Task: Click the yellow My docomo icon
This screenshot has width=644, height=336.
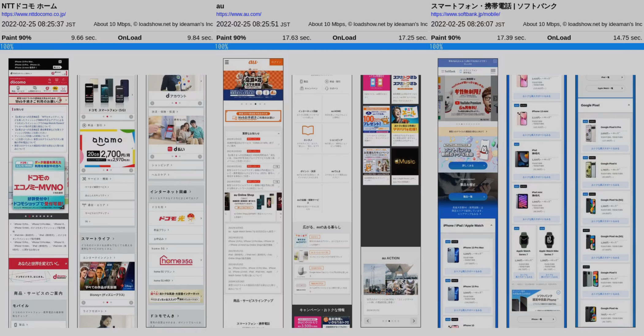Action: pos(55,89)
